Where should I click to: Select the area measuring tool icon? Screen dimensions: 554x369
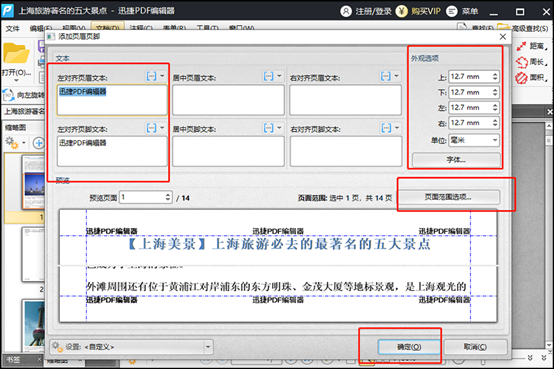pos(521,78)
